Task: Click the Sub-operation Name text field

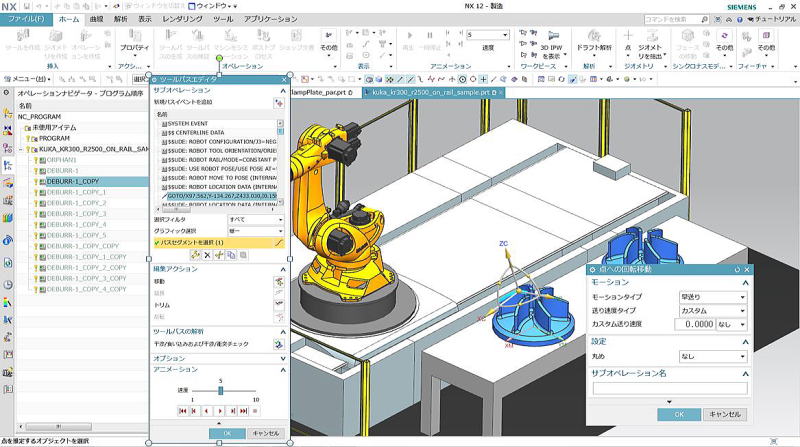Action: [670, 389]
